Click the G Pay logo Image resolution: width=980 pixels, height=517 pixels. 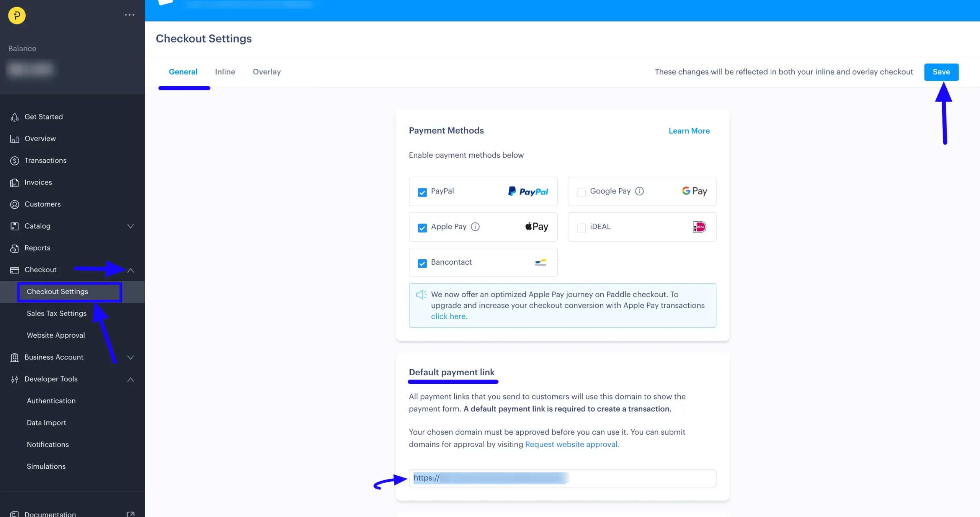[x=694, y=191]
